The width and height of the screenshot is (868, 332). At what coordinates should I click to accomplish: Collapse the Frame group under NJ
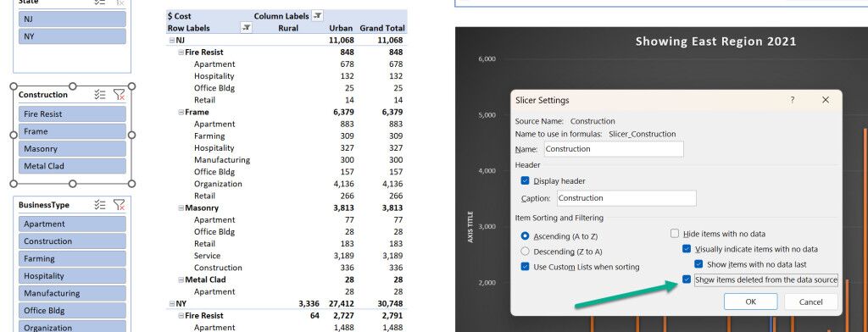[181, 113]
